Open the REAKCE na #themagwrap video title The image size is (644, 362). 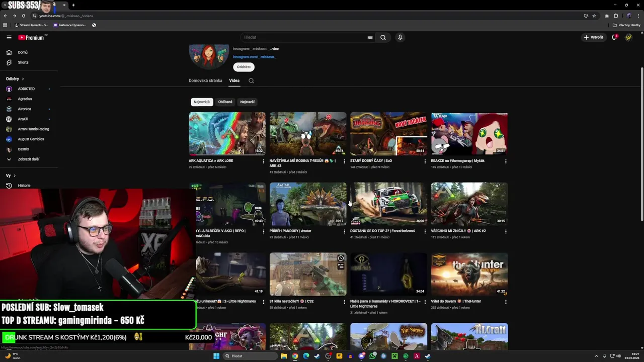point(457,161)
